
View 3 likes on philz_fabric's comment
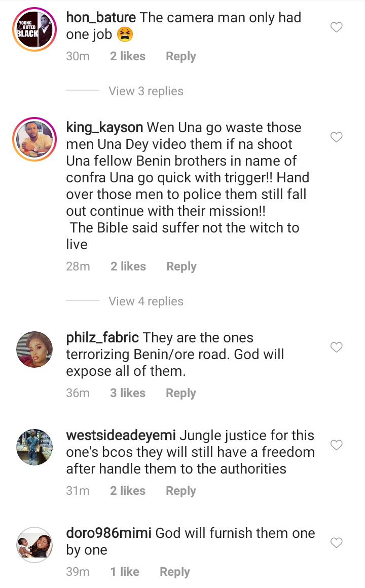[128, 393]
